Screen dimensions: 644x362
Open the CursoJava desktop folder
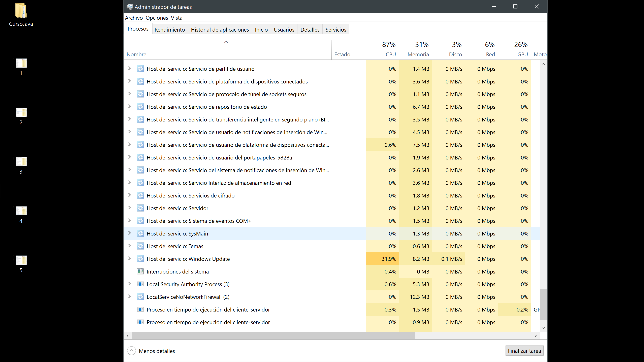(x=21, y=11)
